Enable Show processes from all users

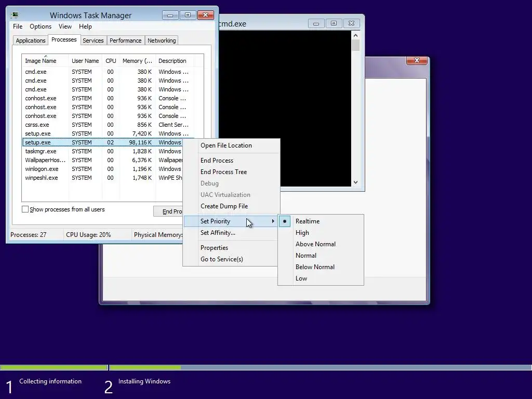coord(25,209)
